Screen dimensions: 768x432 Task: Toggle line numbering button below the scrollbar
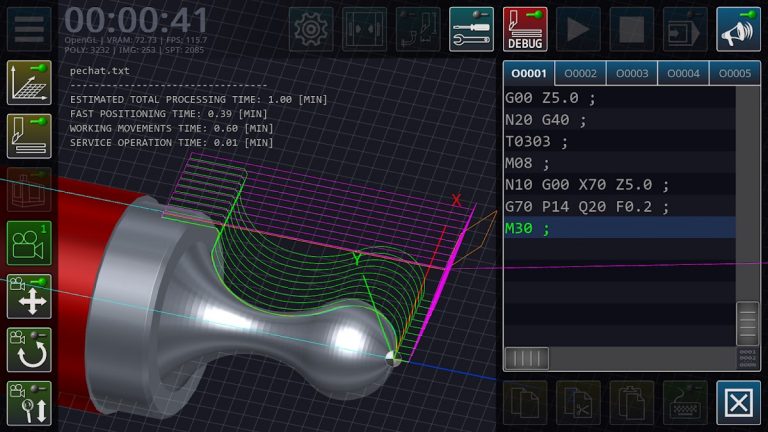(x=747, y=359)
